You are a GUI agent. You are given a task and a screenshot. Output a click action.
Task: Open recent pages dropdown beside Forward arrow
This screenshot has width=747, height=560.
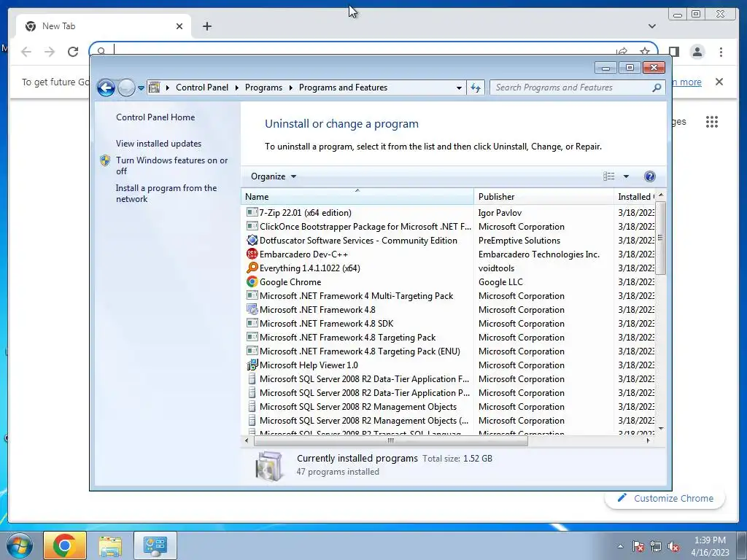point(141,88)
